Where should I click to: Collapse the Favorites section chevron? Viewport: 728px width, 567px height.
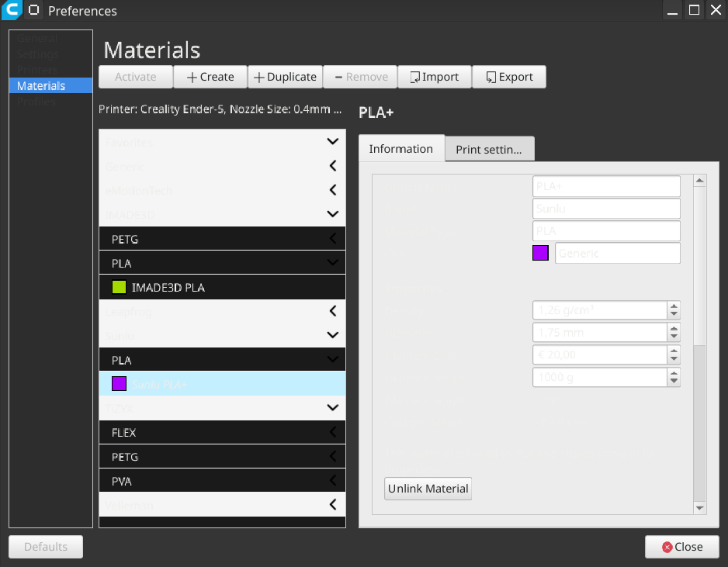pos(332,141)
